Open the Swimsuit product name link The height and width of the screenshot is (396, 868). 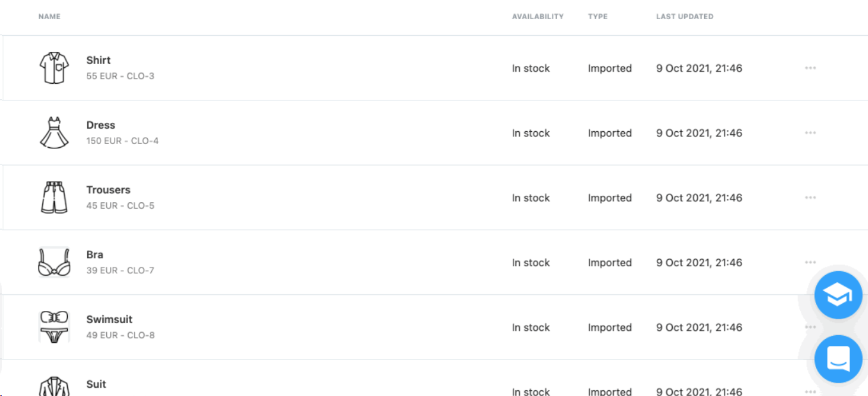coord(109,319)
